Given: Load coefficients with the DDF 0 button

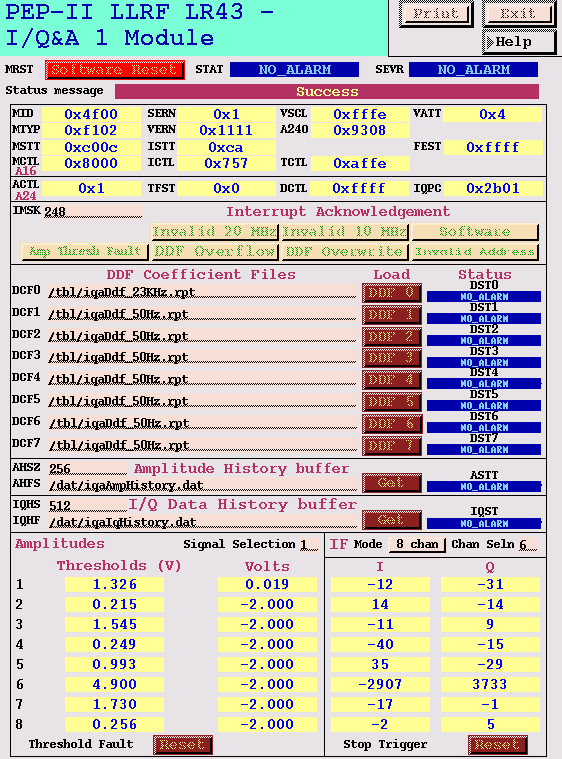Looking at the screenshot, I should coord(392,293).
